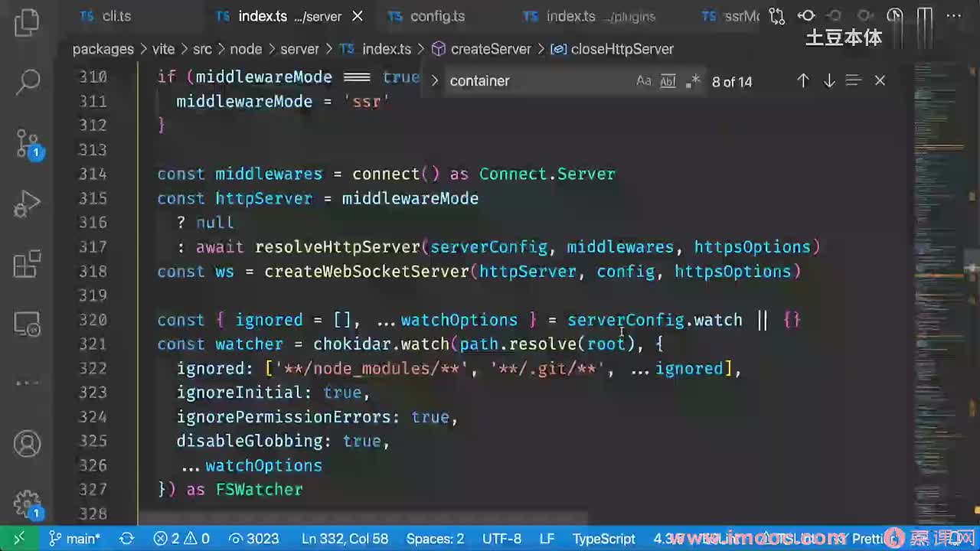Click 'FSWatcher' on line 327

pyautogui.click(x=260, y=489)
